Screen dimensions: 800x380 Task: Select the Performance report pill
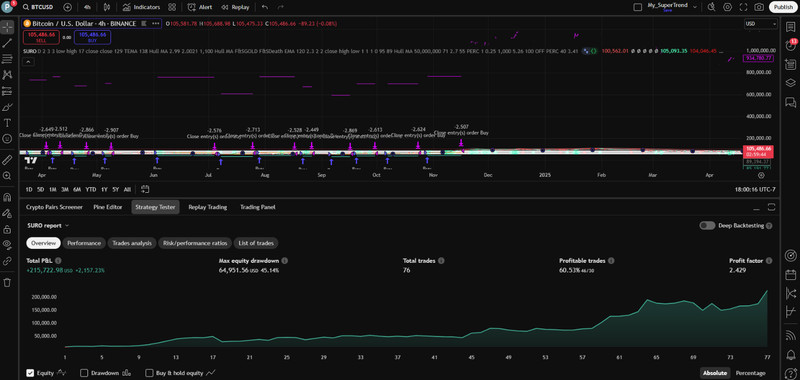point(84,243)
